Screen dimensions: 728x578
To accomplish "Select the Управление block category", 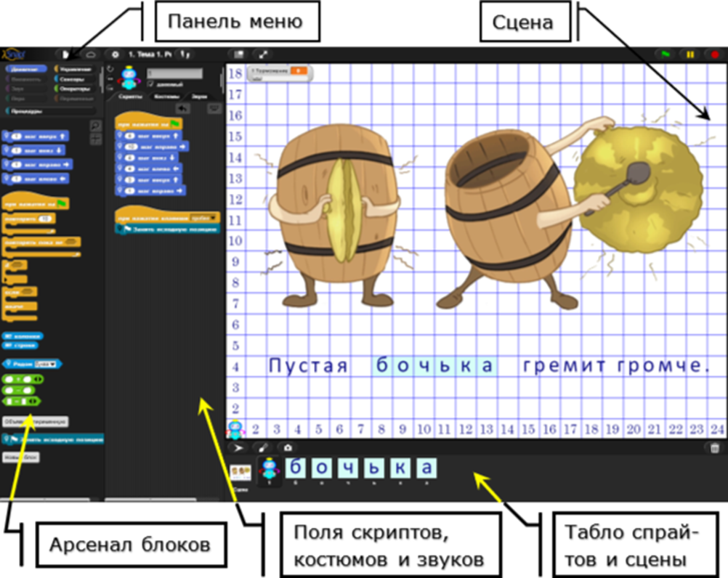I will pyautogui.click(x=74, y=69).
